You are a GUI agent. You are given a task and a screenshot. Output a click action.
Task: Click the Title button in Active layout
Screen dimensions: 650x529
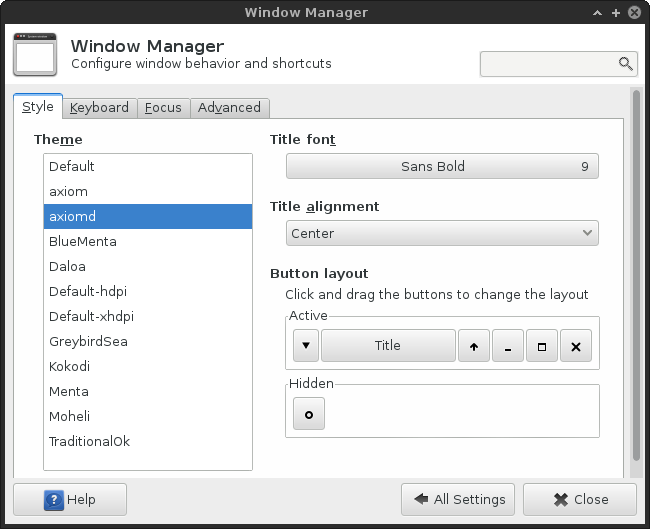click(388, 346)
